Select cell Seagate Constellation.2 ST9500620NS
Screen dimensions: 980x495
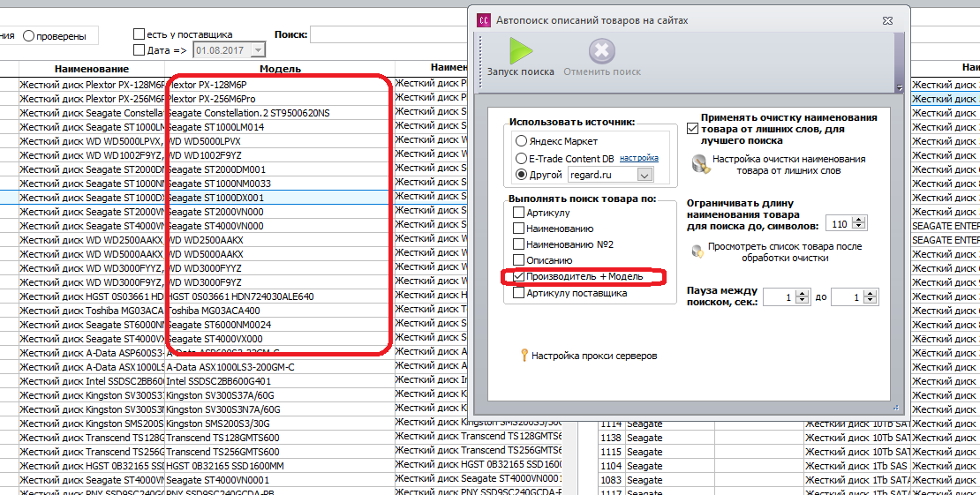click(280, 113)
